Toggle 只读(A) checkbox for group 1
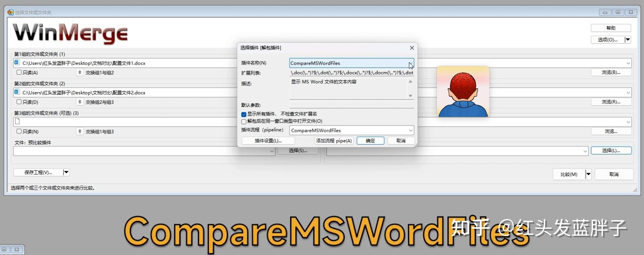The height and width of the screenshot is (255, 644). click(19, 72)
